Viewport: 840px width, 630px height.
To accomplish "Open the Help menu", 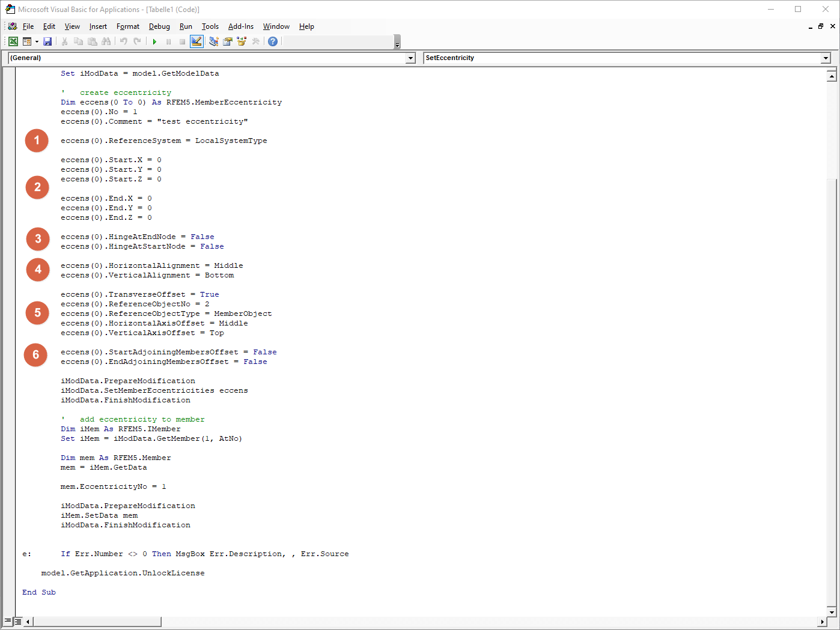I will click(x=306, y=26).
